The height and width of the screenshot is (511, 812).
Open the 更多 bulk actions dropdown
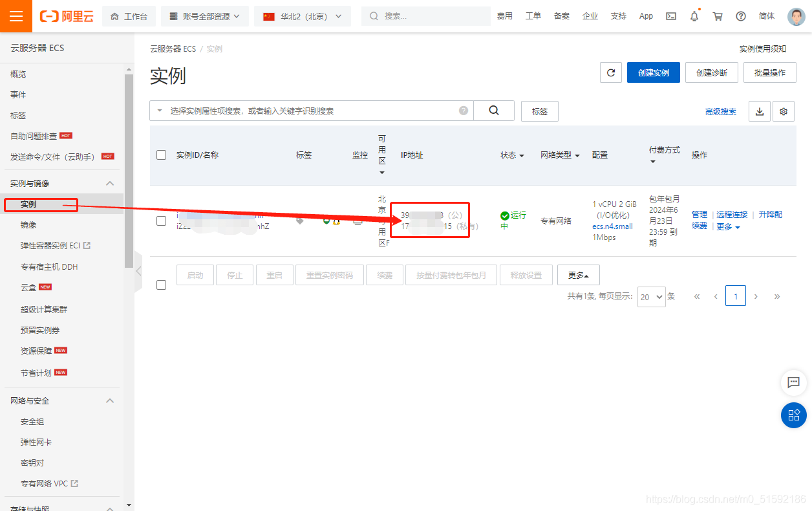579,275
